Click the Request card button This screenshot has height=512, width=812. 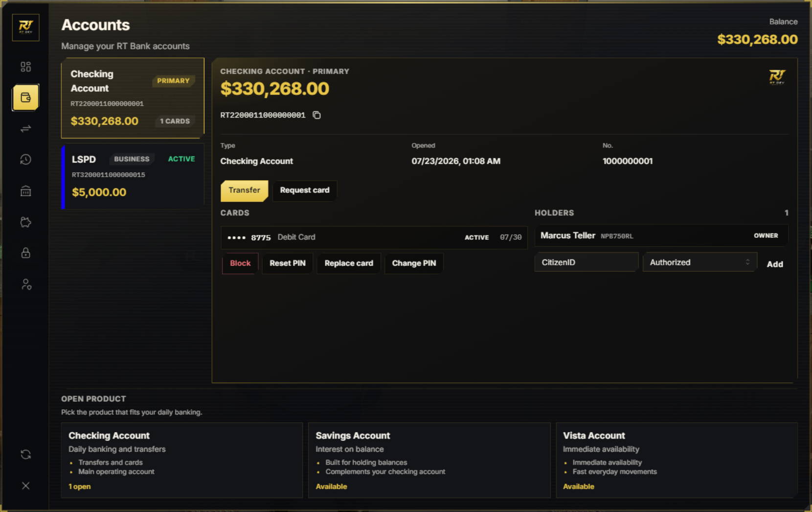coord(304,190)
